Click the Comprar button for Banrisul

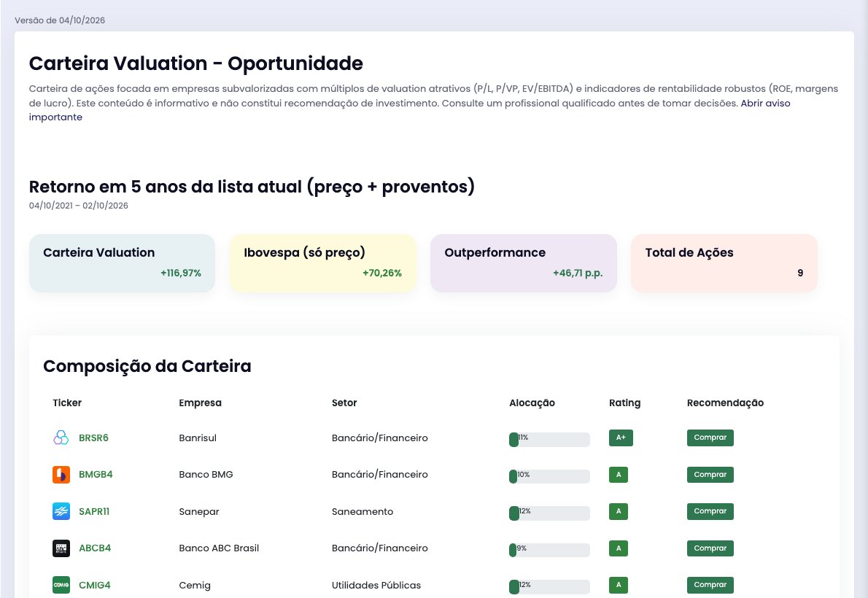click(x=710, y=438)
